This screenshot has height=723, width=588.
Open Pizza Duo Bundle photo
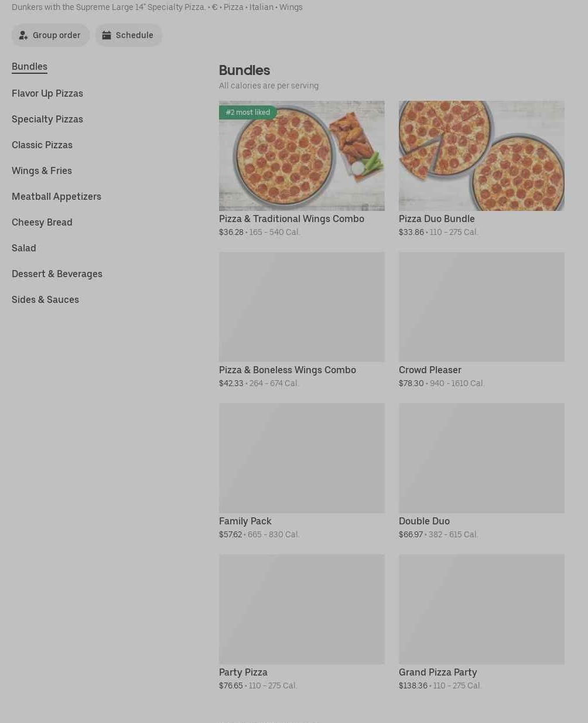tap(481, 156)
